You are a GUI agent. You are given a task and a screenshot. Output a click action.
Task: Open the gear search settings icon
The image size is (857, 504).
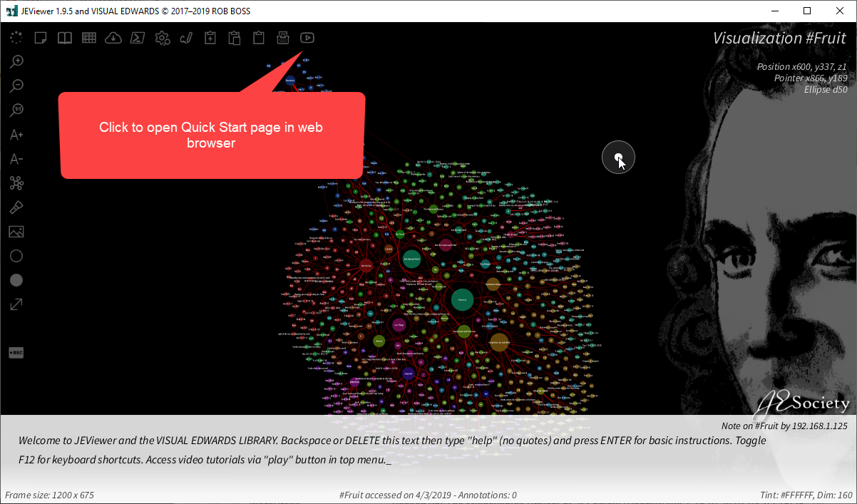[x=163, y=38]
